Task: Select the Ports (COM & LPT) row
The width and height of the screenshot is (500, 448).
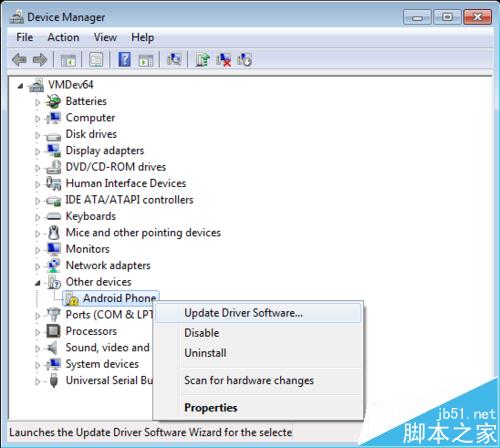Action: [109, 314]
